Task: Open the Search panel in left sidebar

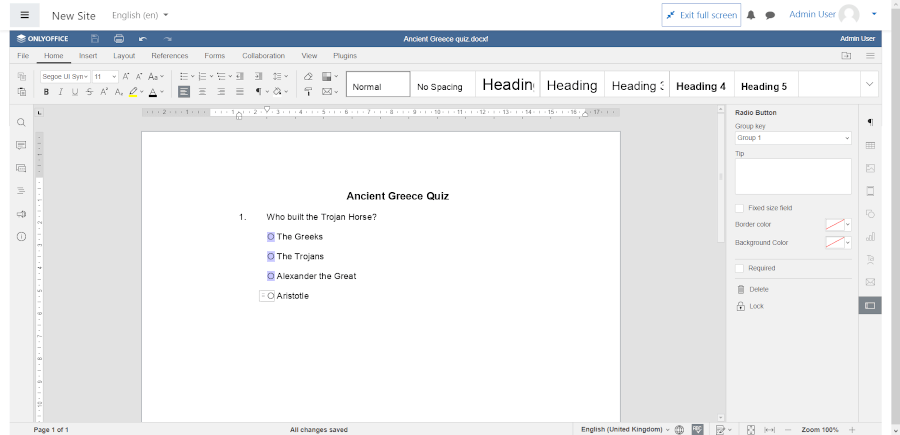Action: pyautogui.click(x=21, y=122)
